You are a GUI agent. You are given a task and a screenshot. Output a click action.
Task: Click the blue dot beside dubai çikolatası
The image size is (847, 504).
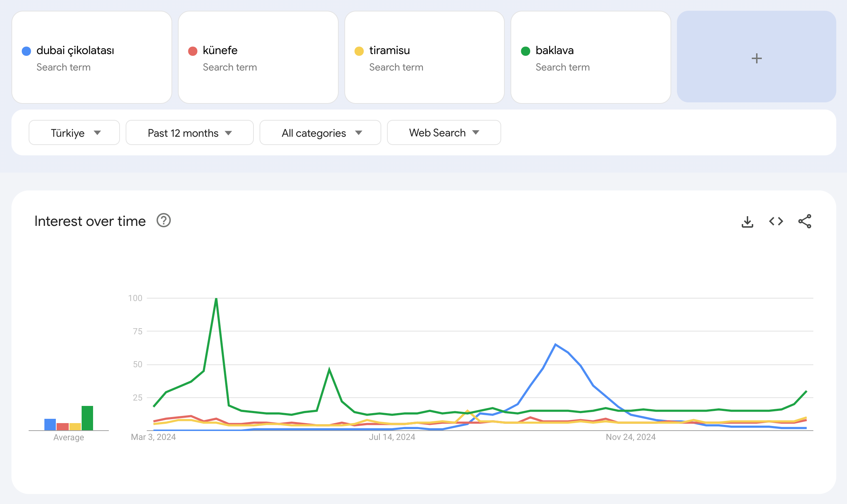click(x=26, y=51)
